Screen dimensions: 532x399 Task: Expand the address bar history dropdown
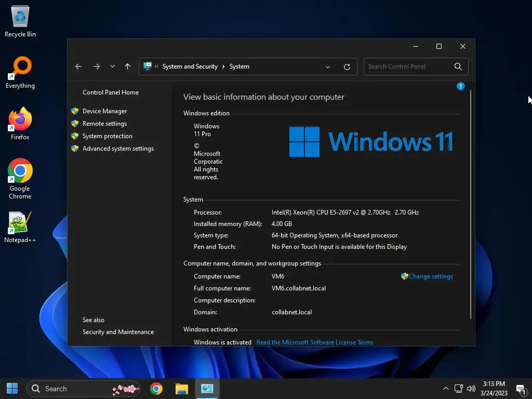[x=328, y=67]
